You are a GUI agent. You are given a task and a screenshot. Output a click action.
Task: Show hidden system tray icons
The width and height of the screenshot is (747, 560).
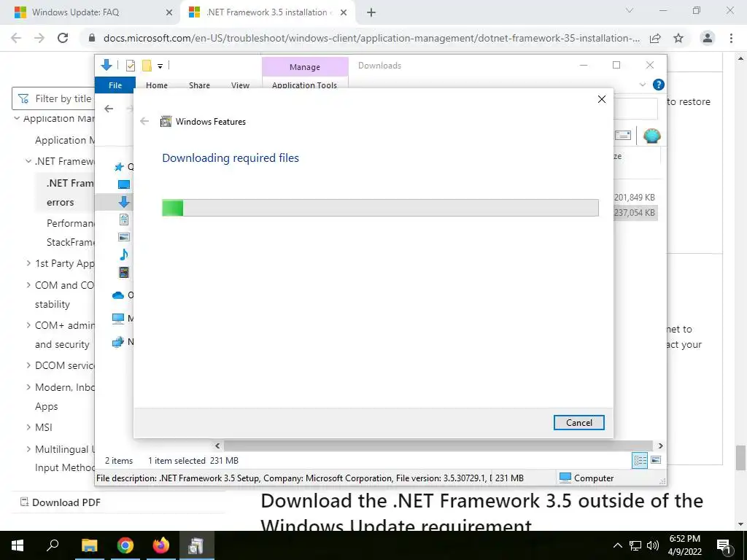[617, 545]
